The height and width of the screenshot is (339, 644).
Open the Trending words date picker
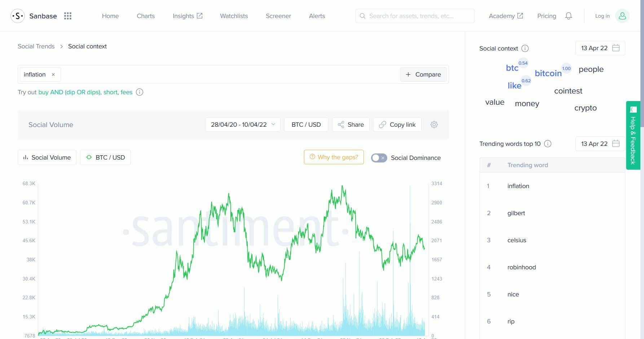600,144
